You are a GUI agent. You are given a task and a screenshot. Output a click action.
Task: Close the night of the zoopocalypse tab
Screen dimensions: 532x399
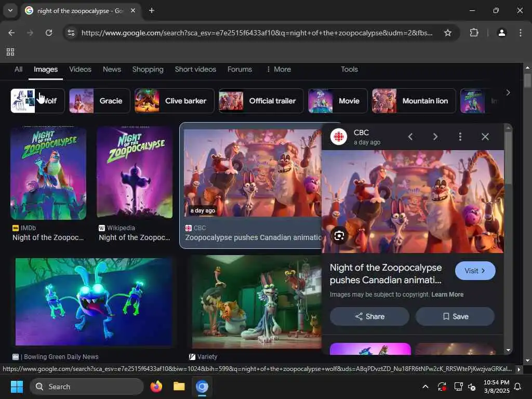pos(133,10)
